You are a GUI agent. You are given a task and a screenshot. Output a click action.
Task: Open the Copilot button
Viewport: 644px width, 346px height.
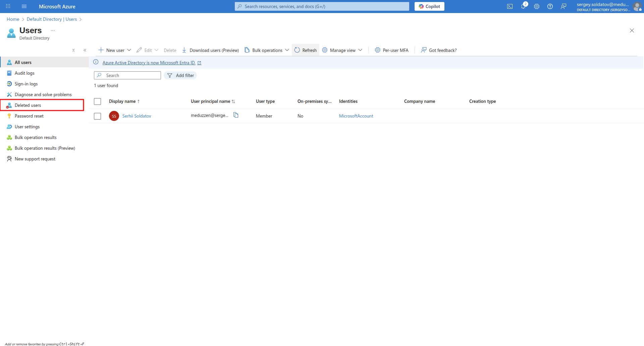click(429, 6)
